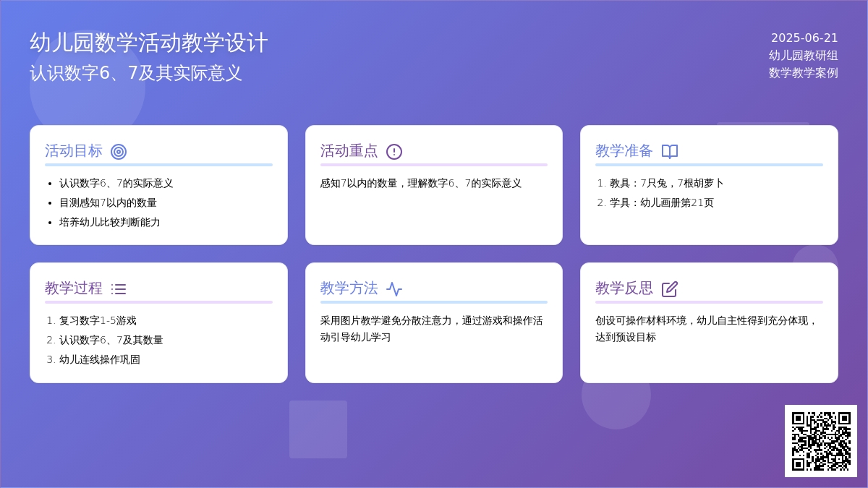Click the text 幼儿园教研组
Screen dimensions: 868x488
point(804,55)
